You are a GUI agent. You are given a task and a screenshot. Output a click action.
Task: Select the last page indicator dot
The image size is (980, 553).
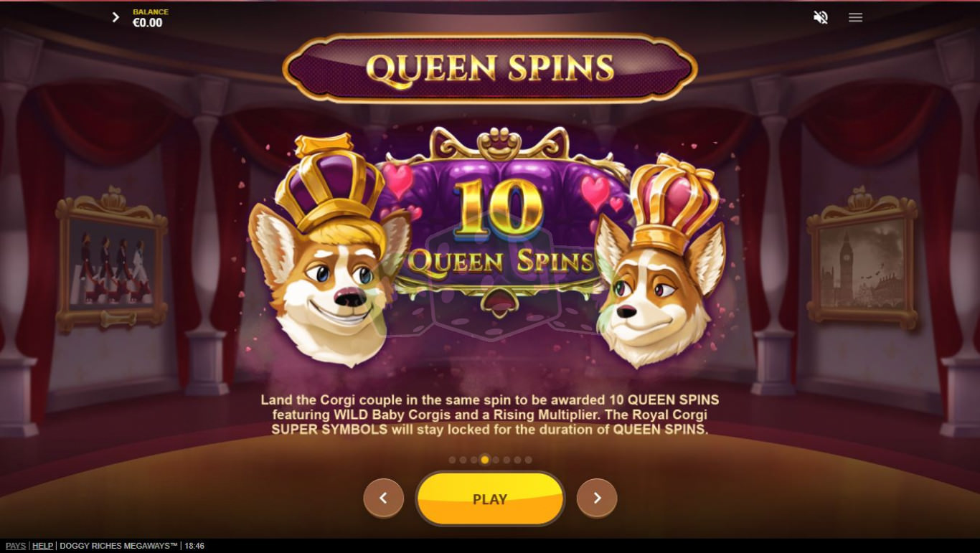529,460
